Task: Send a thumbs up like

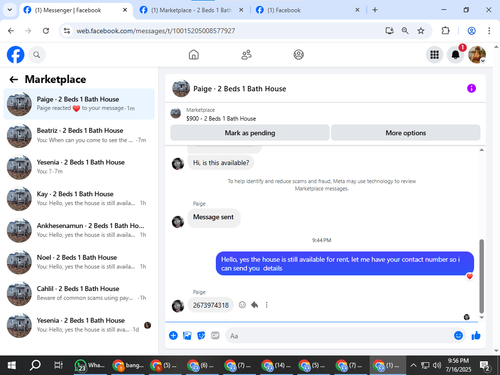Action: (x=476, y=335)
